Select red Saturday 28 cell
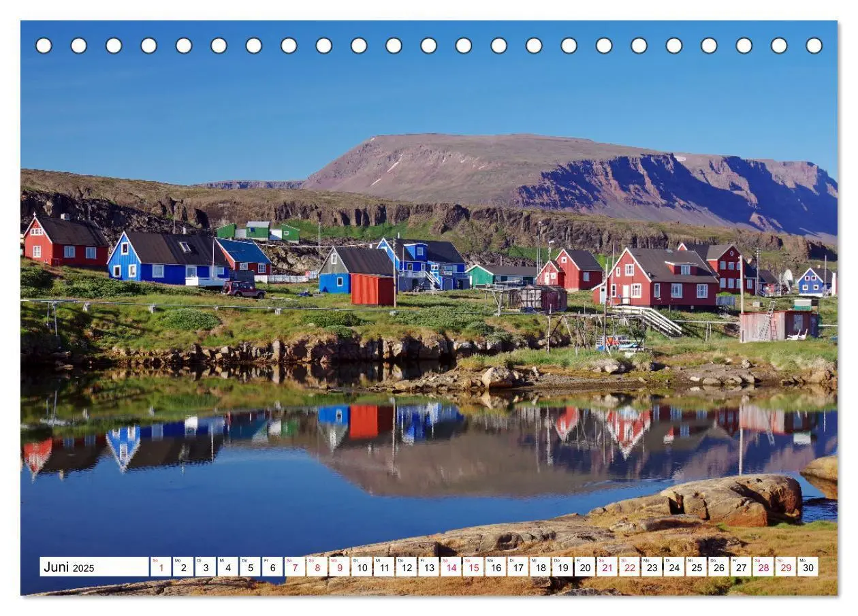The width and height of the screenshot is (858, 616). [763, 567]
